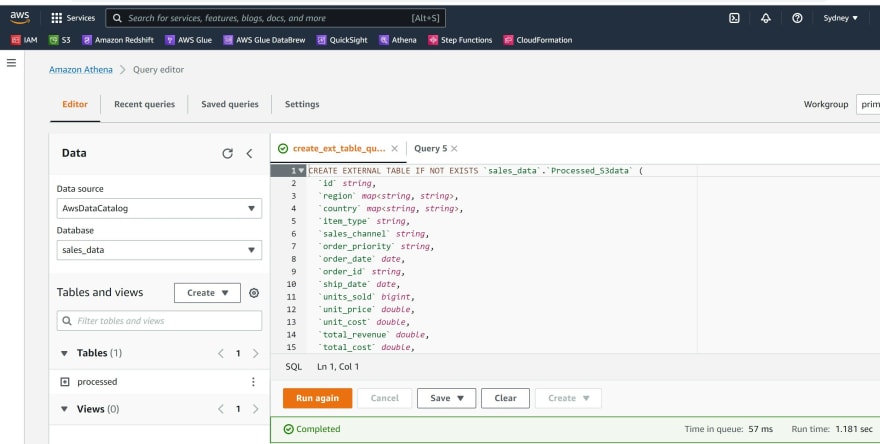The width and height of the screenshot is (880, 444).
Task: Click the Run again button
Action: (318, 398)
